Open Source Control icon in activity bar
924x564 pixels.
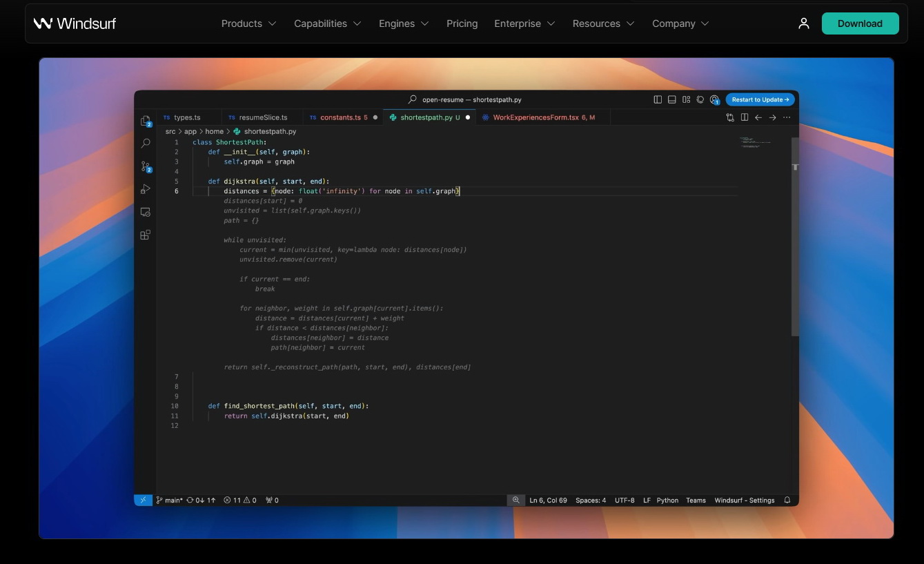click(x=146, y=166)
